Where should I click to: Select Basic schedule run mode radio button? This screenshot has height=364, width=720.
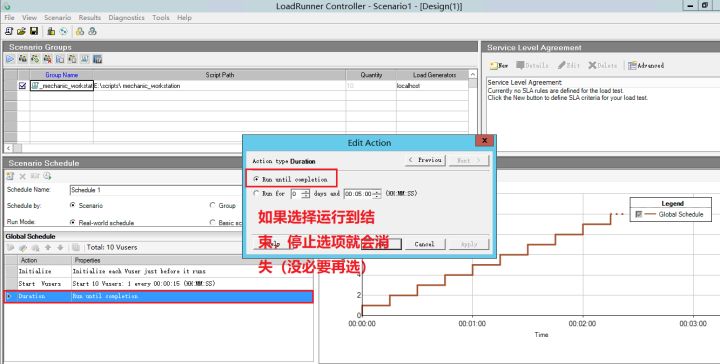tap(212, 222)
